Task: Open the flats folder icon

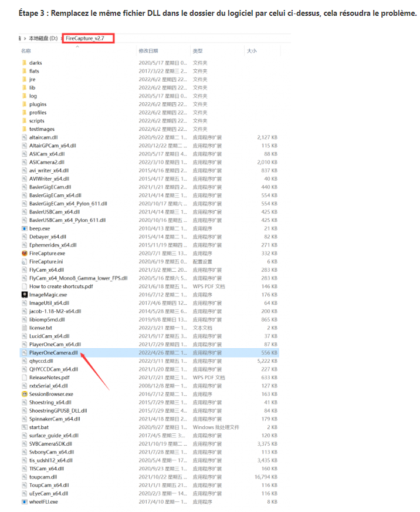Action: click(25, 71)
